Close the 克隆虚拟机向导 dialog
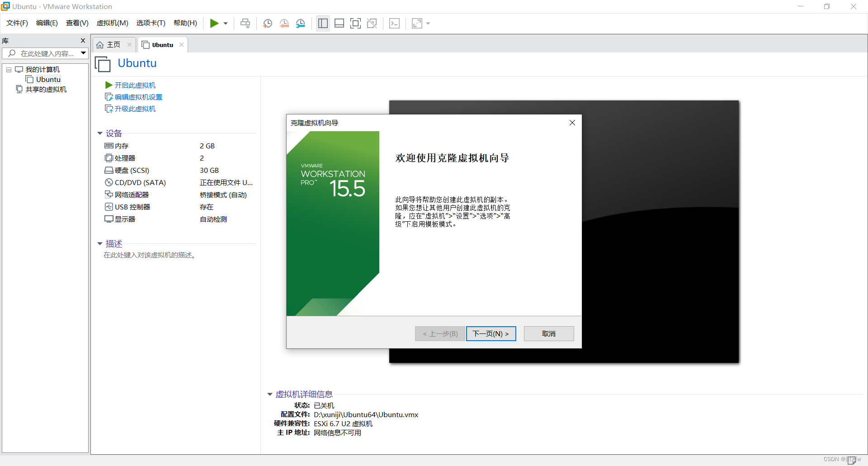The image size is (868, 466). (x=572, y=123)
